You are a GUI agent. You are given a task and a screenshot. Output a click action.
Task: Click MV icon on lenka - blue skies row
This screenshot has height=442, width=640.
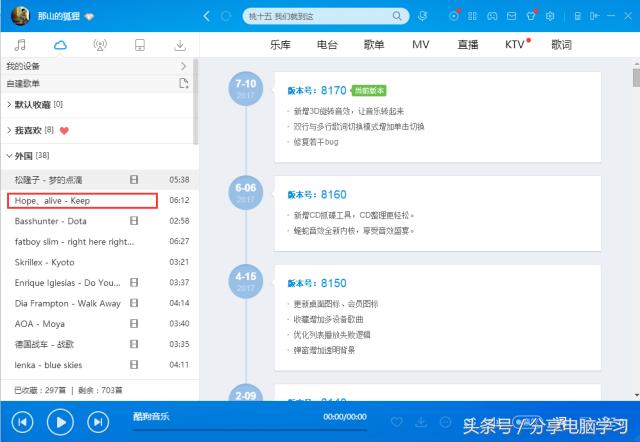134,364
